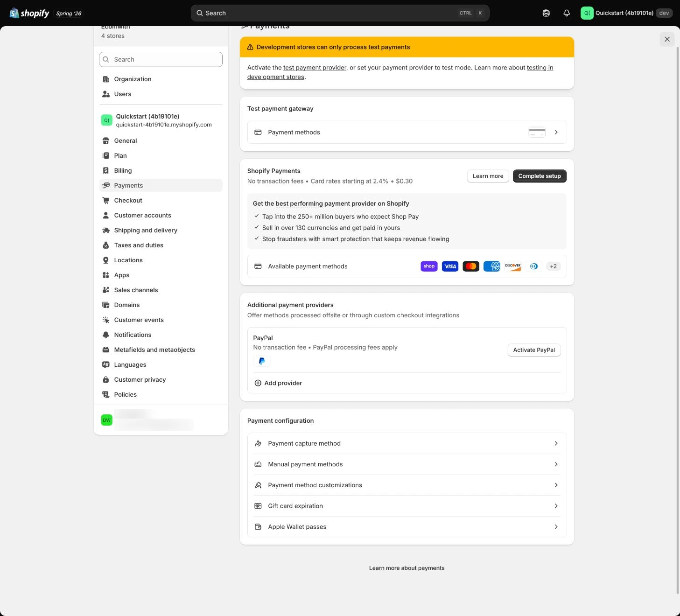This screenshot has width=680, height=616.
Task: Click the Domains icon
Action: point(106,305)
